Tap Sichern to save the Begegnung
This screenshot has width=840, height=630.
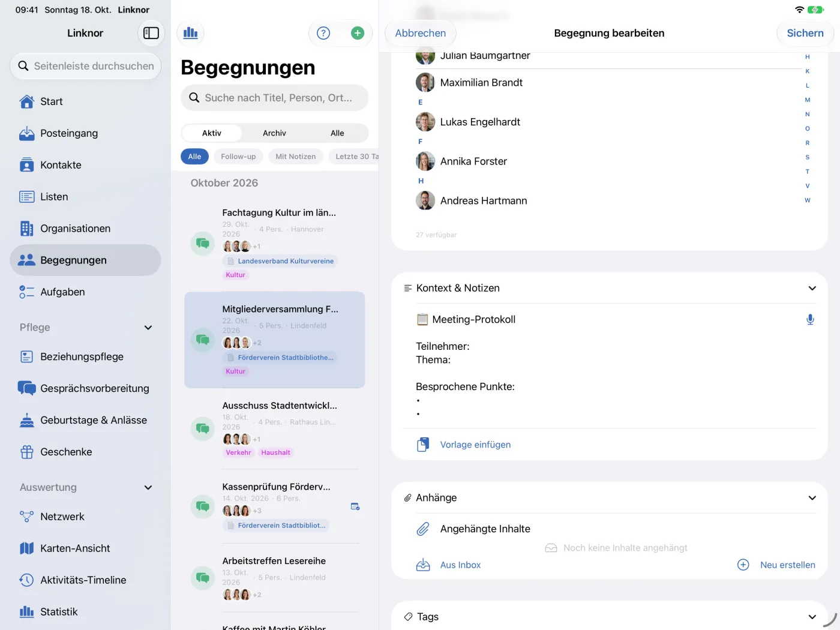click(x=805, y=33)
